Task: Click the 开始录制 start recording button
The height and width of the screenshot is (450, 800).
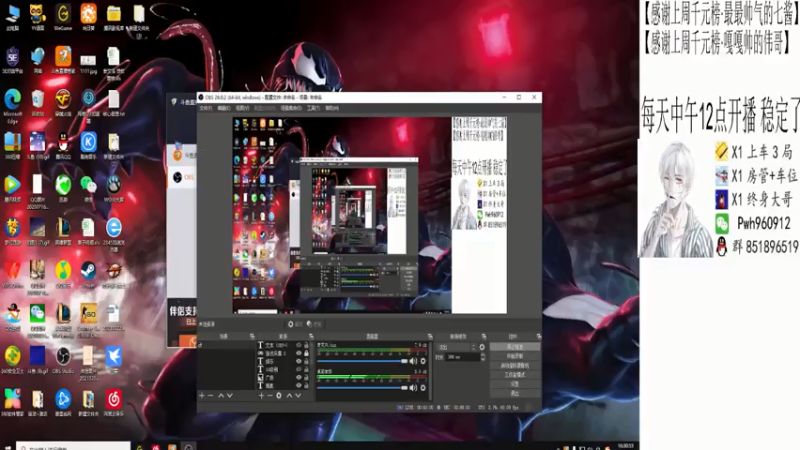Action: 515,356
